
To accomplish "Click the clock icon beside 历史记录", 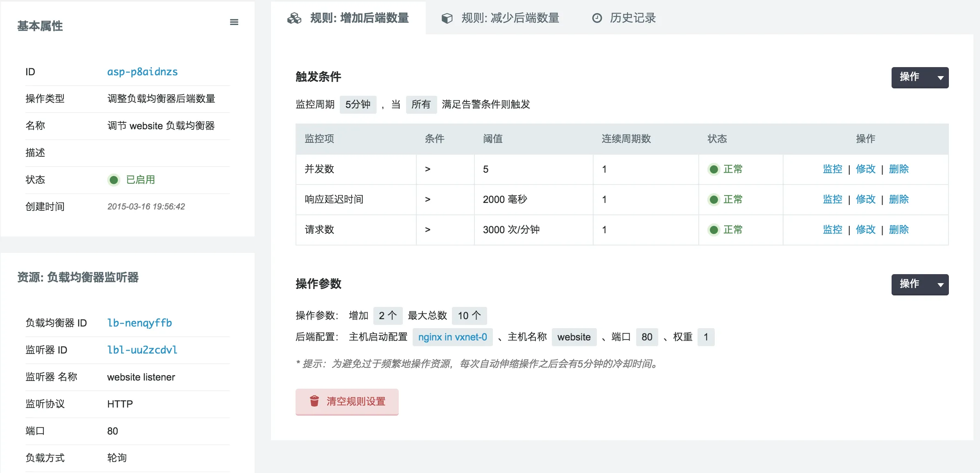I will (x=597, y=18).
